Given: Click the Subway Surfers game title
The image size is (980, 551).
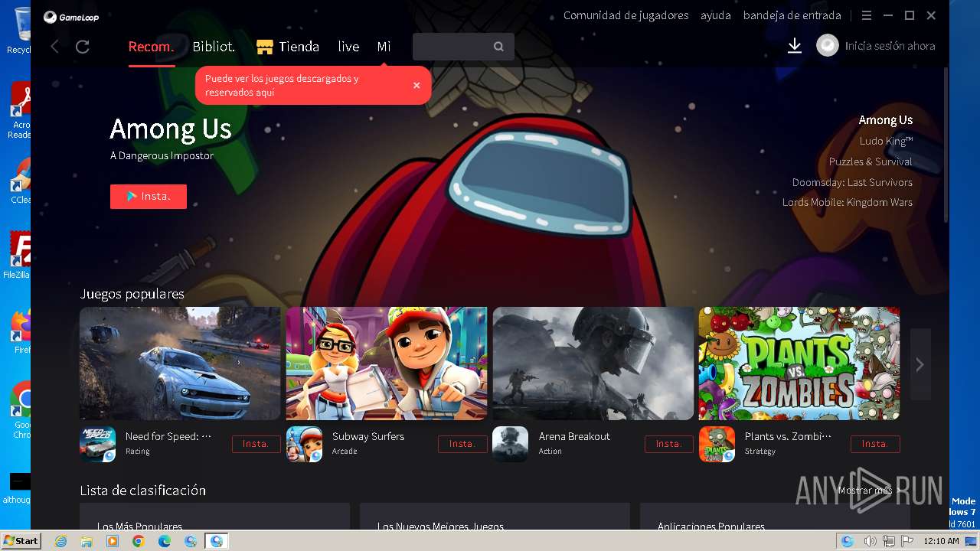Looking at the screenshot, I should [368, 436].
